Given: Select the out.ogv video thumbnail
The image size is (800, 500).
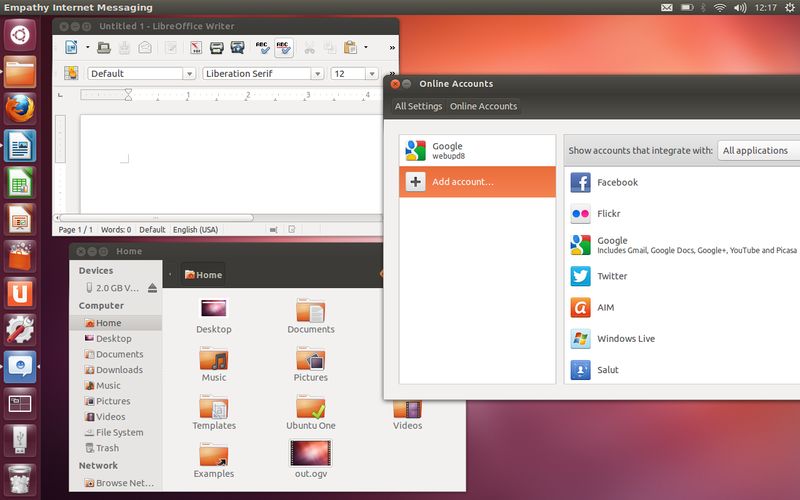Looking at the screenshot, I should coord(311,454).
